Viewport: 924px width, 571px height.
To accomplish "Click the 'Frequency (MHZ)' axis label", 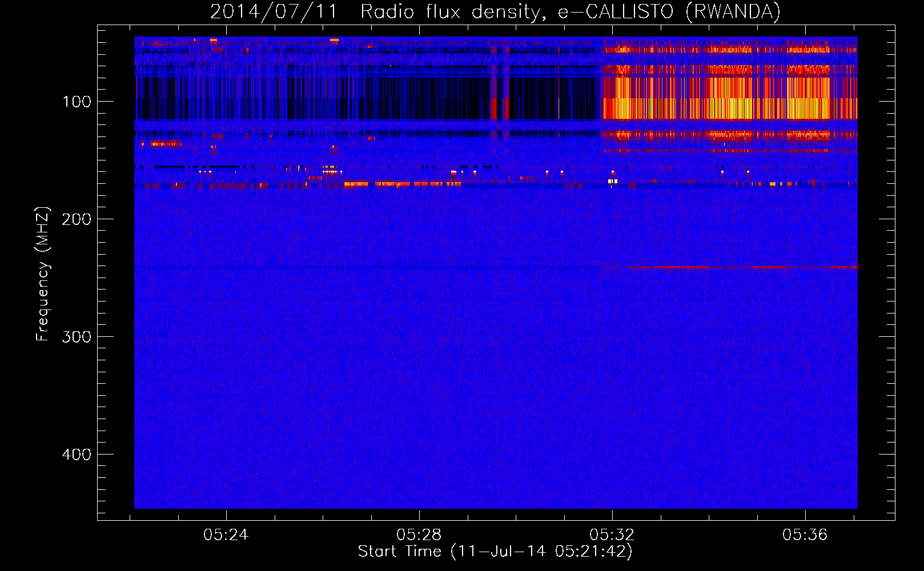I will point(43,274).
